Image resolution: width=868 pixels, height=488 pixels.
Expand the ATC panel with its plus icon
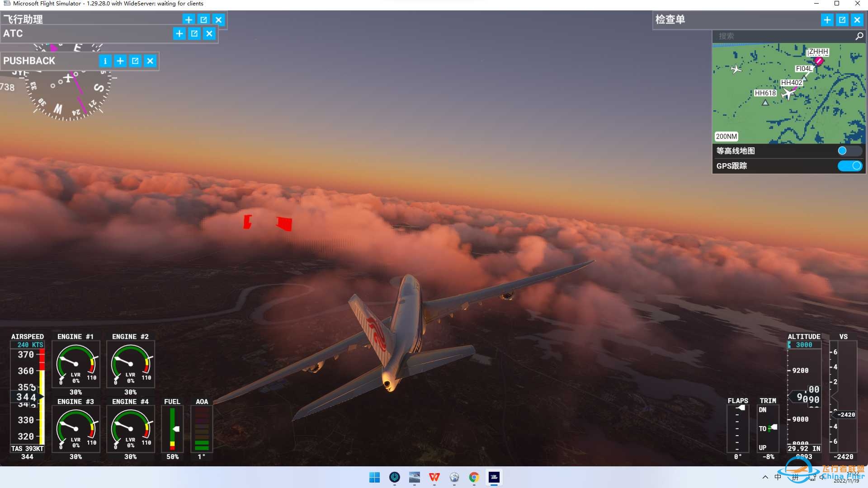point(179,33)
